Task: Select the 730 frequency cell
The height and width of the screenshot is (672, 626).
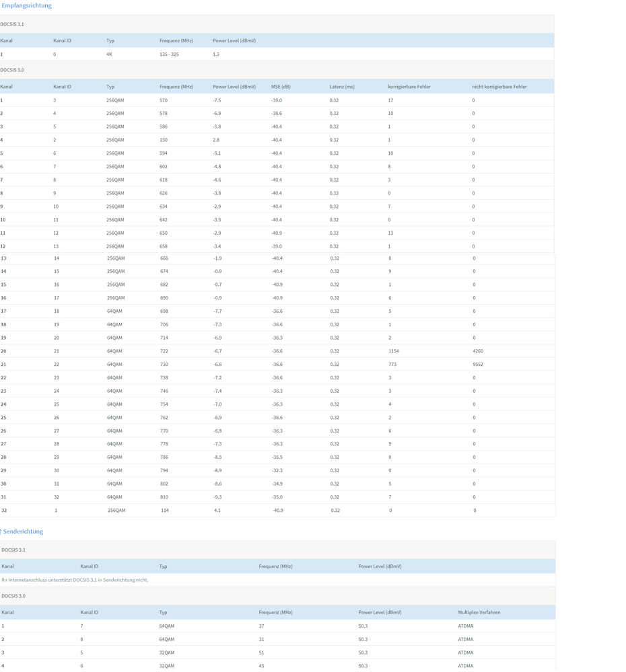Action: click(164, 365)
